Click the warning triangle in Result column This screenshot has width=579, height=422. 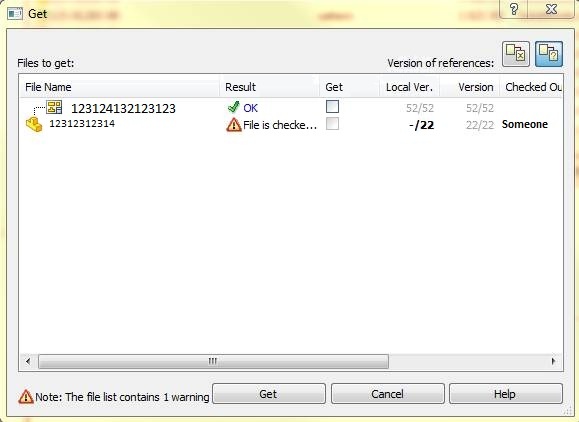pyautogui.click(x=233, y=125)
